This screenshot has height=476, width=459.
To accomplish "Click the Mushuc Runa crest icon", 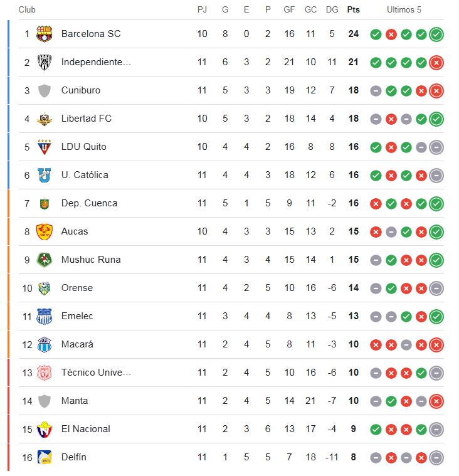I will pos(45,260).
